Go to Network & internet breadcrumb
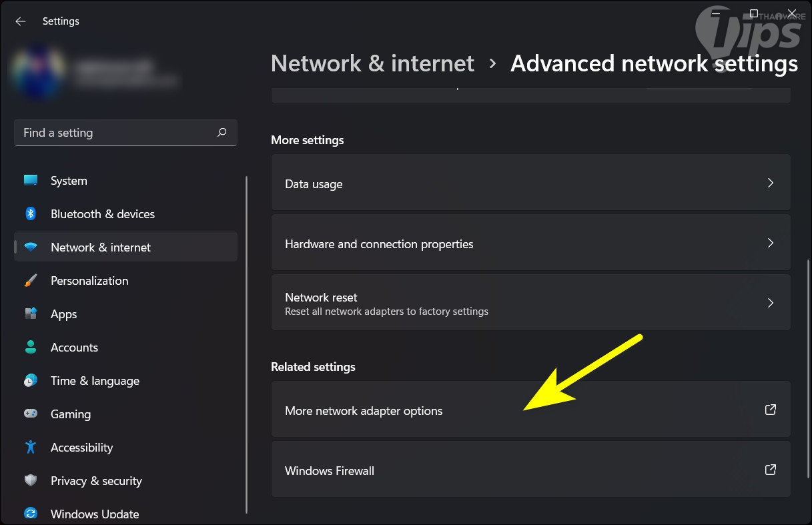Image resolution: width=812 pixels, height=525 pixels. tap(372, 63)
